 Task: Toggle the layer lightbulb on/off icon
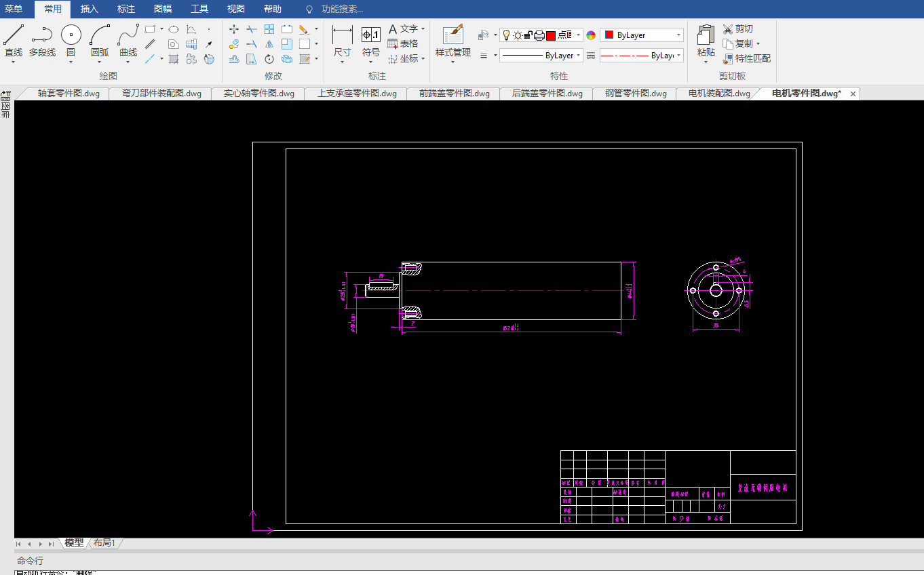tap(506, 35)
